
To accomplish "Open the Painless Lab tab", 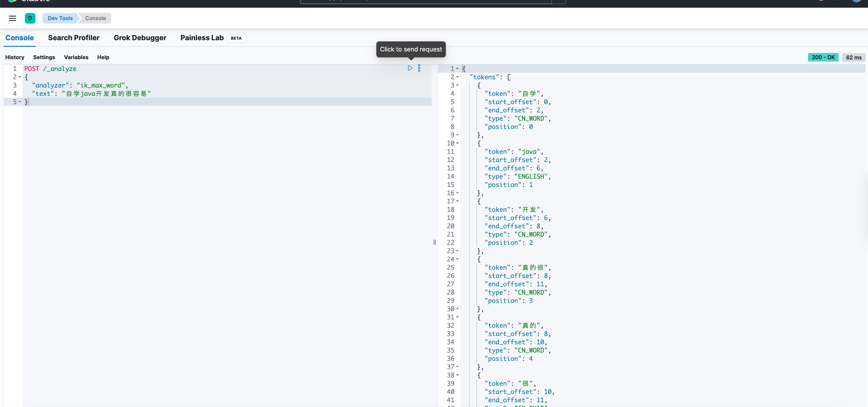I will coord(202,38).
